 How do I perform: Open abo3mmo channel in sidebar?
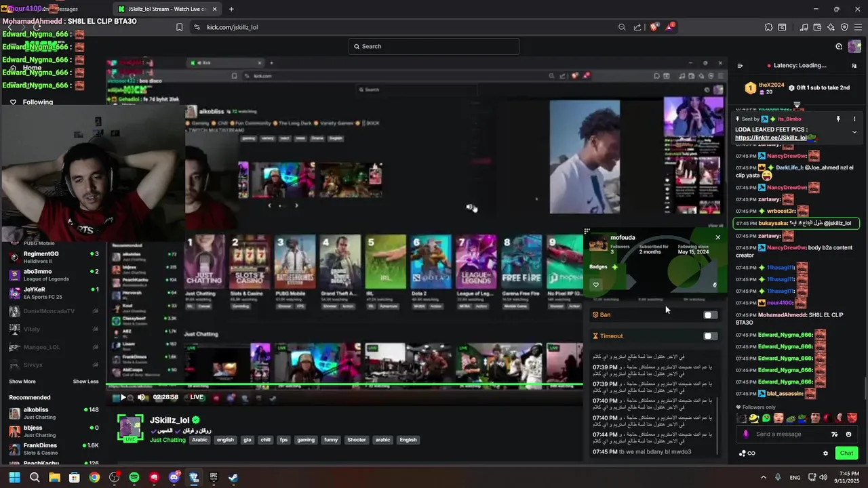click(x=54, y=274)
